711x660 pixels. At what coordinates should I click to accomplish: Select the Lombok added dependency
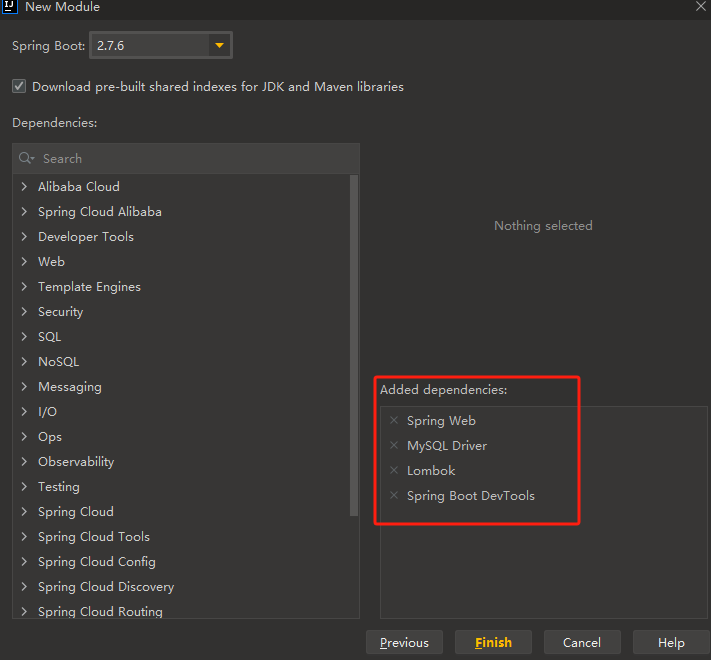[431, 471]
